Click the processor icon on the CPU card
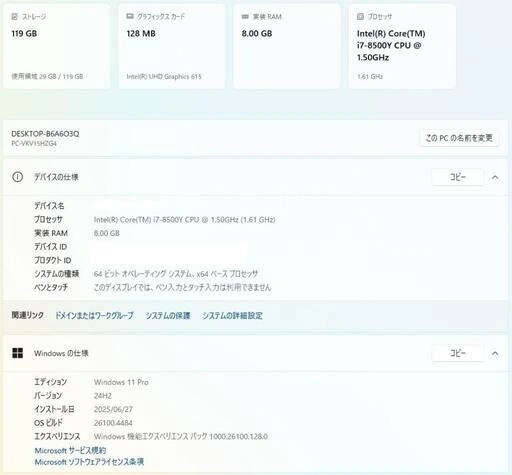Screen dimensions: 512x475 coord(360,16)
